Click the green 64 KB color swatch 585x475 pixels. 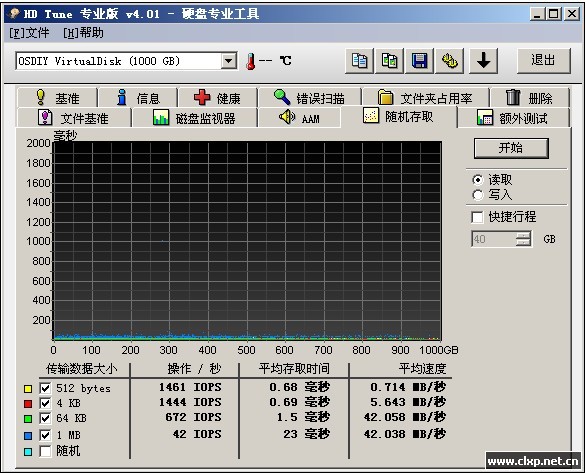[x=28, y=419]
